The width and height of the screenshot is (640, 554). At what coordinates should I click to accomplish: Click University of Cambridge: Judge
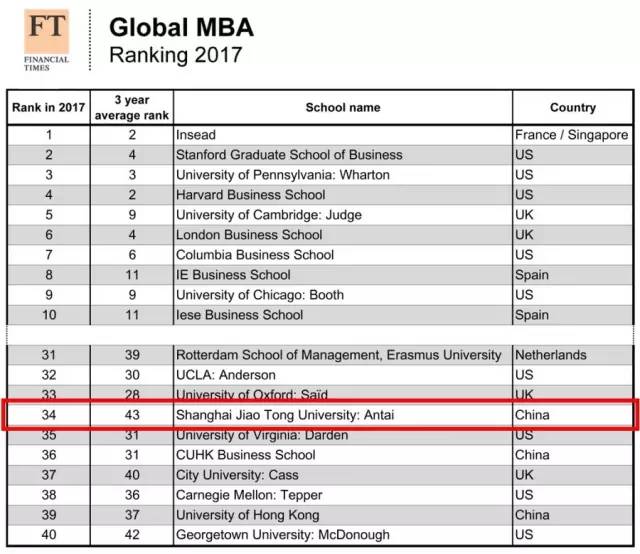click(268, 215)
